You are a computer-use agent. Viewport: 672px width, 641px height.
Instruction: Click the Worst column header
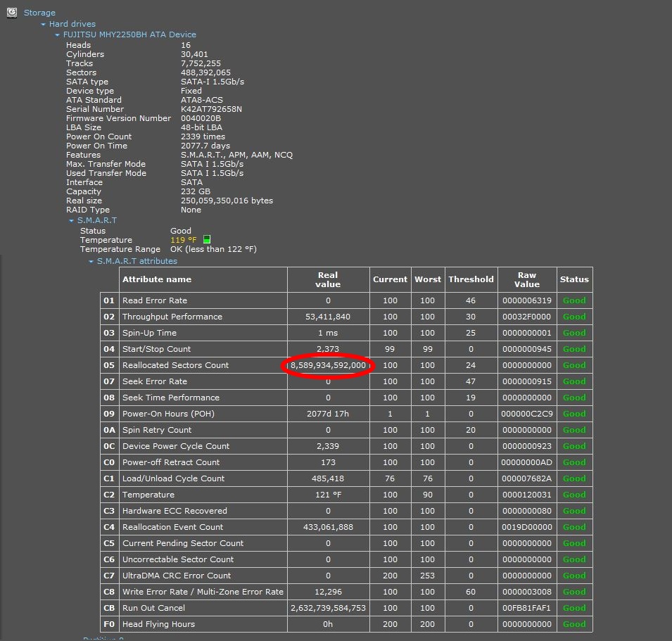(x=428, y=279)
